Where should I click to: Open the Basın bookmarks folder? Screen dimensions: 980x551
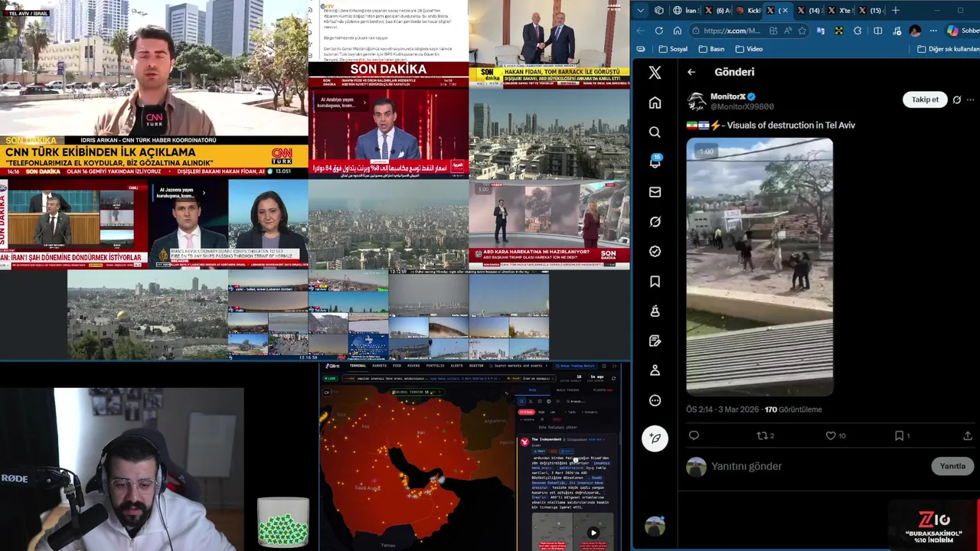pyautogui.click(x=712, y=49)
